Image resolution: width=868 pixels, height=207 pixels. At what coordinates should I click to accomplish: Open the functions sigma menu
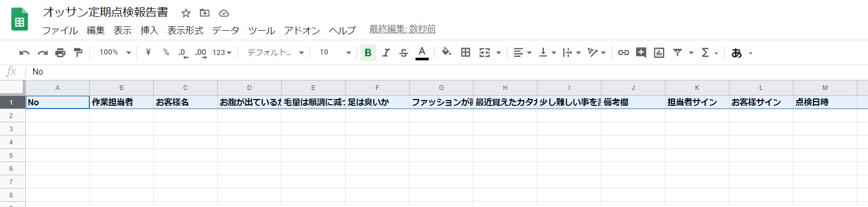(709, 52)
